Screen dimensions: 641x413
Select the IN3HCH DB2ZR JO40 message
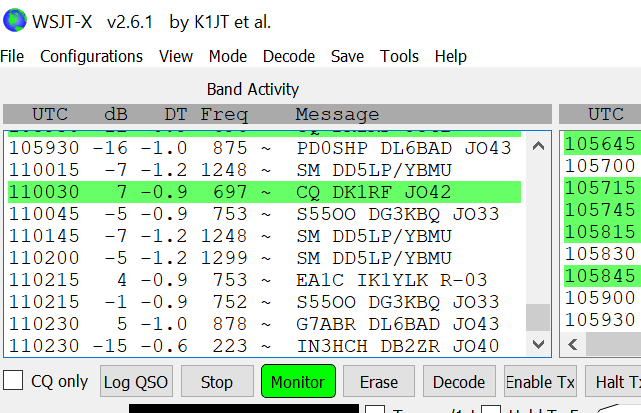[264, 346]
